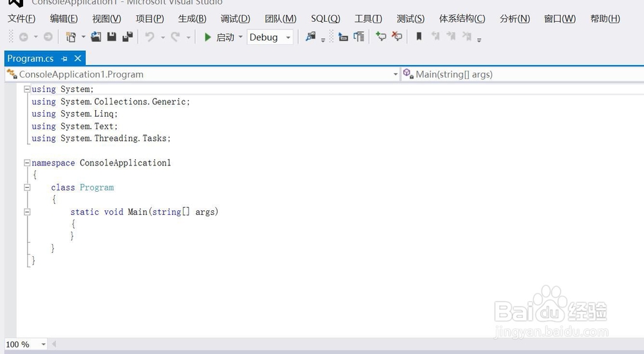Click the Open File toolbar icon
The image size is (644, 354).
pyautogui.click(x=96, y=37)
